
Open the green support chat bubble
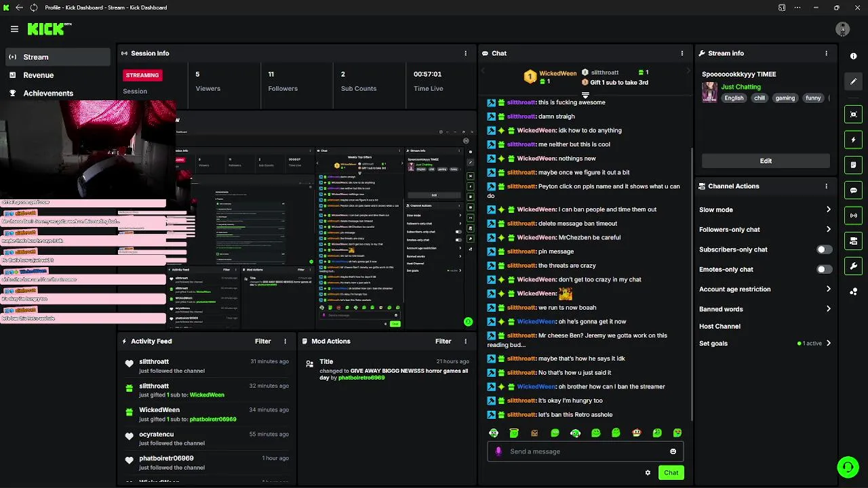(x=848, y=467)
